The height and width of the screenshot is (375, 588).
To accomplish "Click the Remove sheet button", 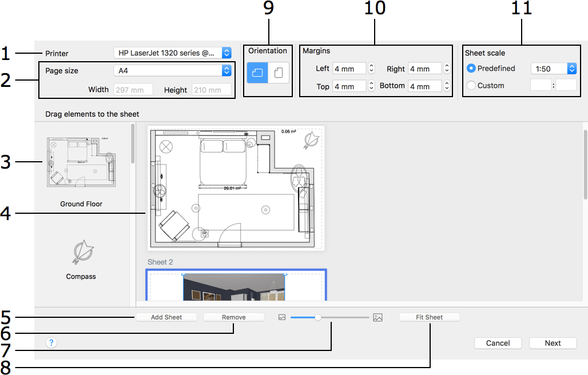I will (x=234, y=317).
